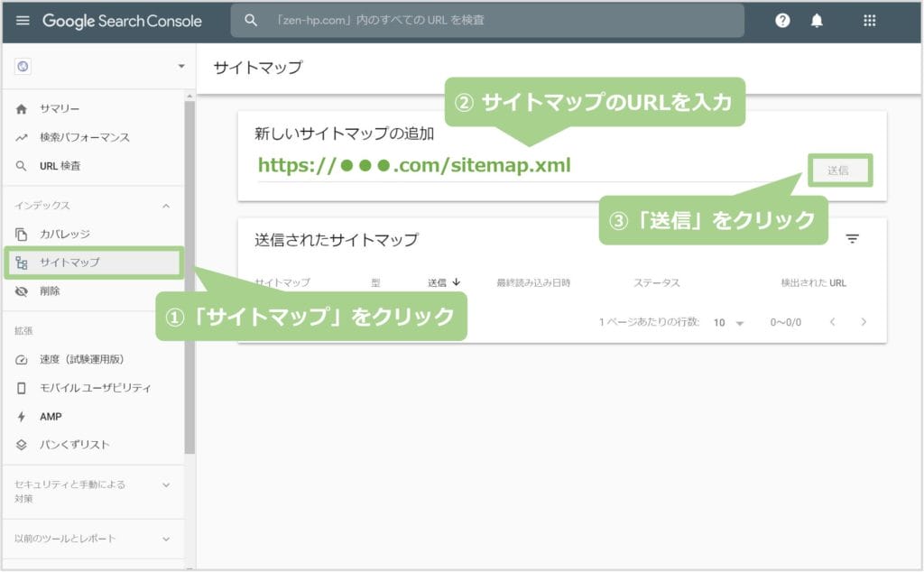Go to next page of sitemap results

point(864,321)
